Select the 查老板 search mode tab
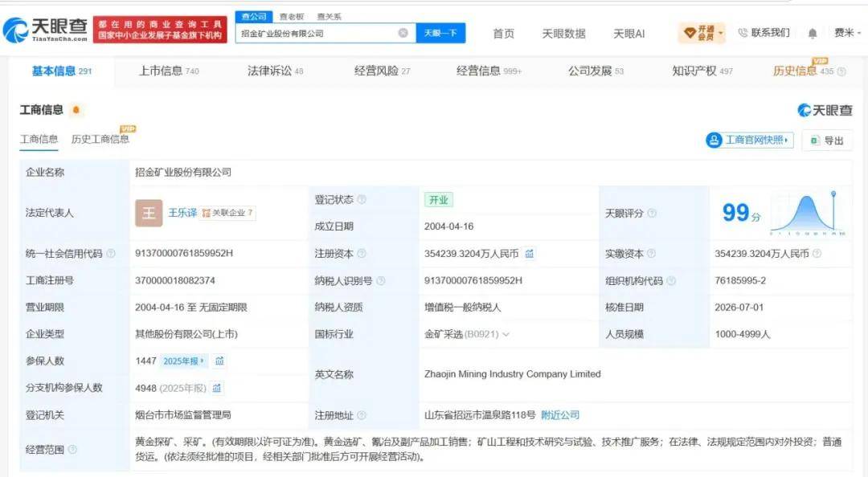This screenshot has width=868, height=477. click(x=291, y=17)
